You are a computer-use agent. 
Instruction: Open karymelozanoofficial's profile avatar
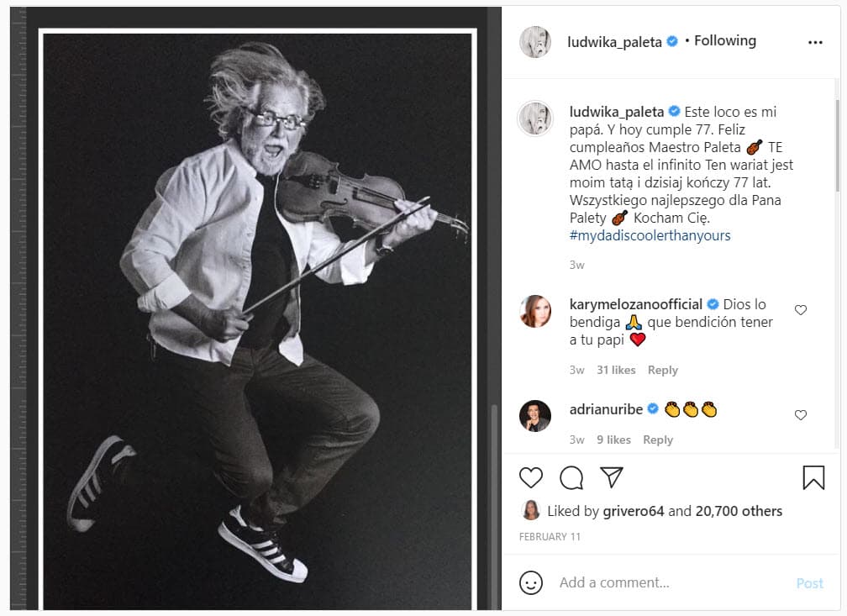point(535,311)
